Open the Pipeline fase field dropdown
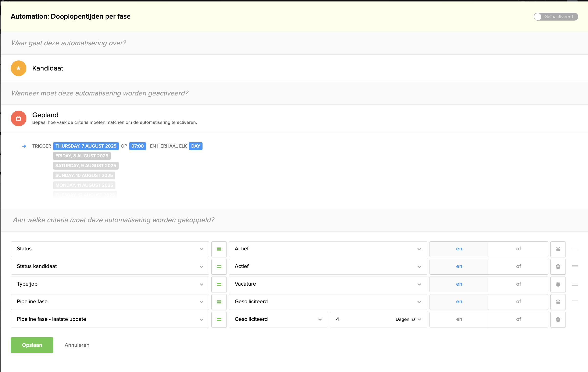This screenshot has width=588, height=372. click(x=110, y=302)
